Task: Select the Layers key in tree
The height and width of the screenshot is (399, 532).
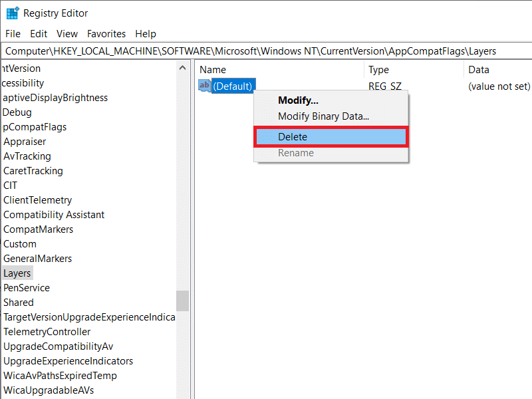Action: tap(17, 273)
